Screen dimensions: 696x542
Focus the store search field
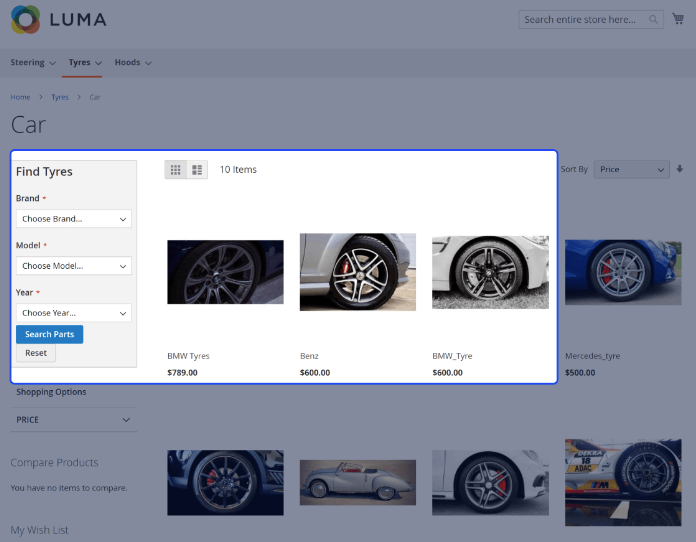tap(591, 20)
